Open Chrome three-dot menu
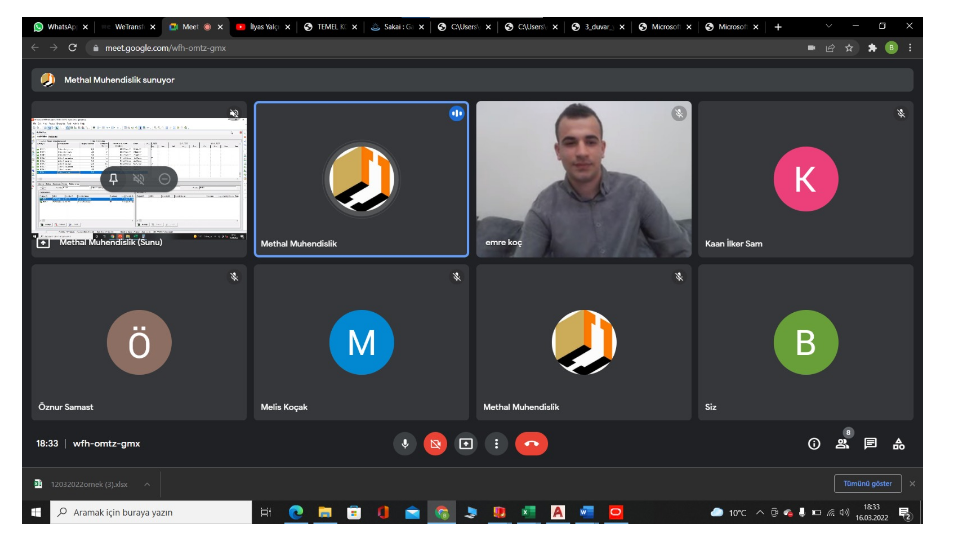This screenshot has width=960, height=540. tap(910, 48)
